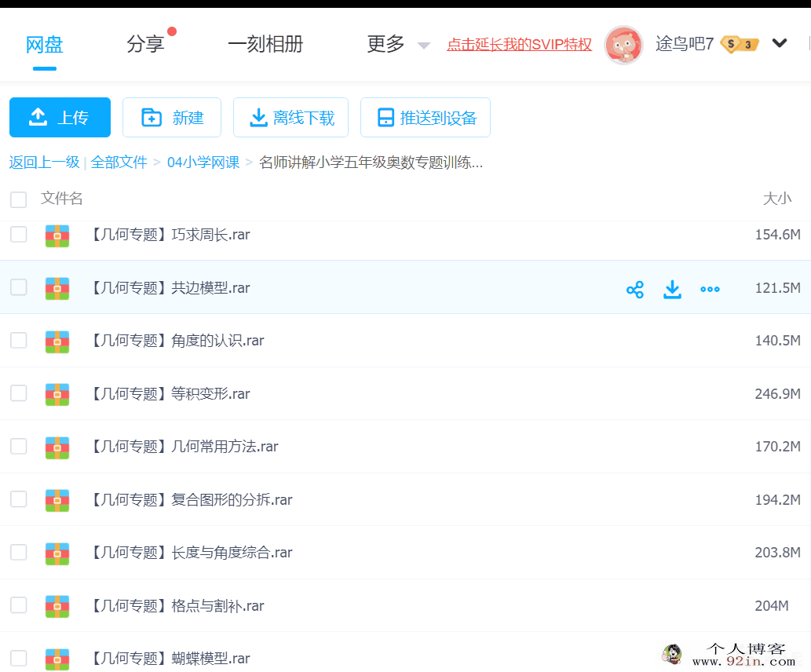
Task: Check the box for 共边模型.rar
Action: (x=19, y=287)
